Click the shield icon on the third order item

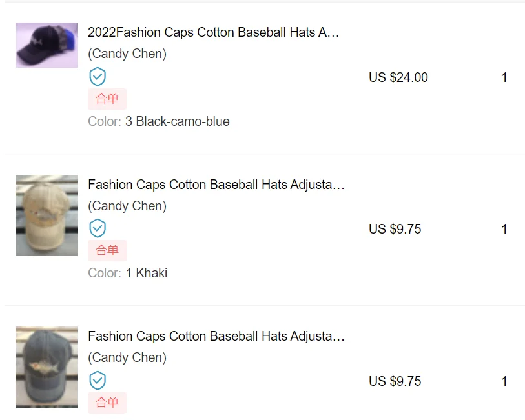[x=98, y=380]
